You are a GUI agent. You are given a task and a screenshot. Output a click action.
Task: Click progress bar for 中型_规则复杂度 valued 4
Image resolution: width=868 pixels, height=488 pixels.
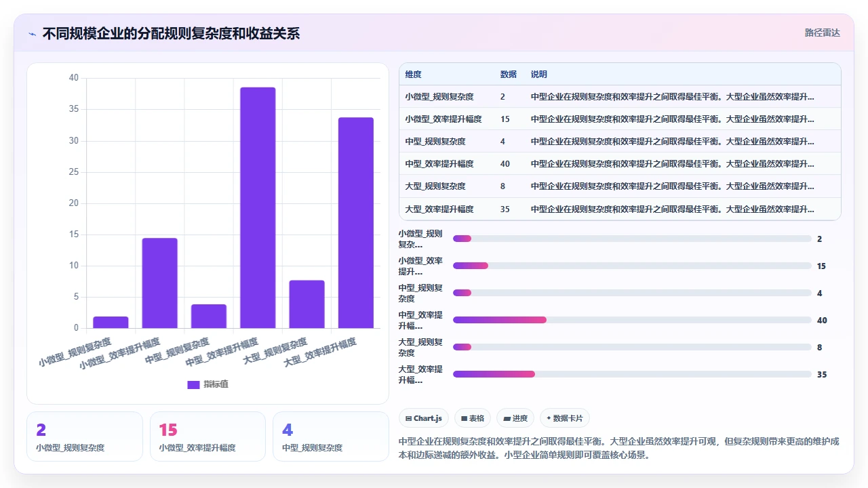632,293
